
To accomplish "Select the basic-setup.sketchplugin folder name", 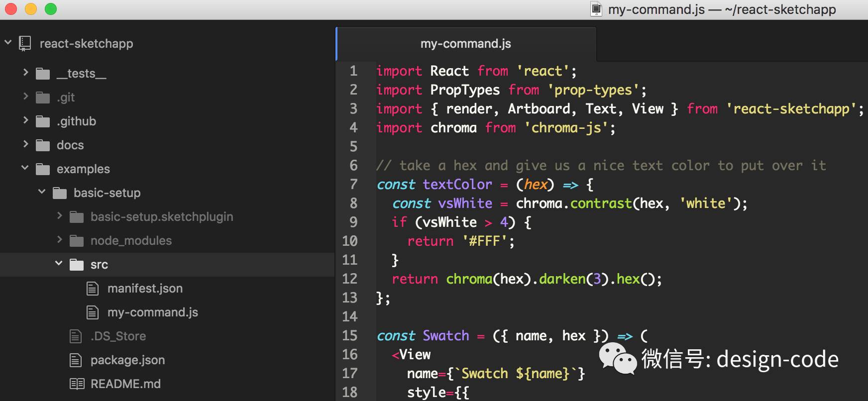I will [x=162, y=217].
